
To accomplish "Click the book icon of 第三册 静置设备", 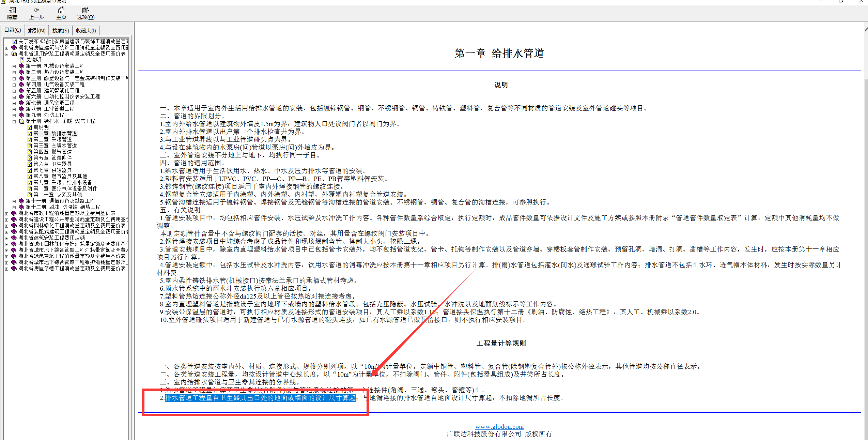I will (x=21, y=78).
